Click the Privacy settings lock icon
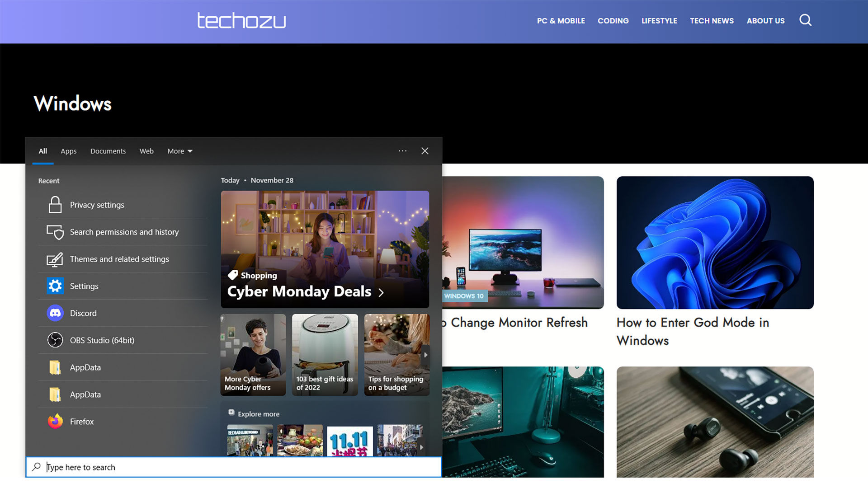 54,204
